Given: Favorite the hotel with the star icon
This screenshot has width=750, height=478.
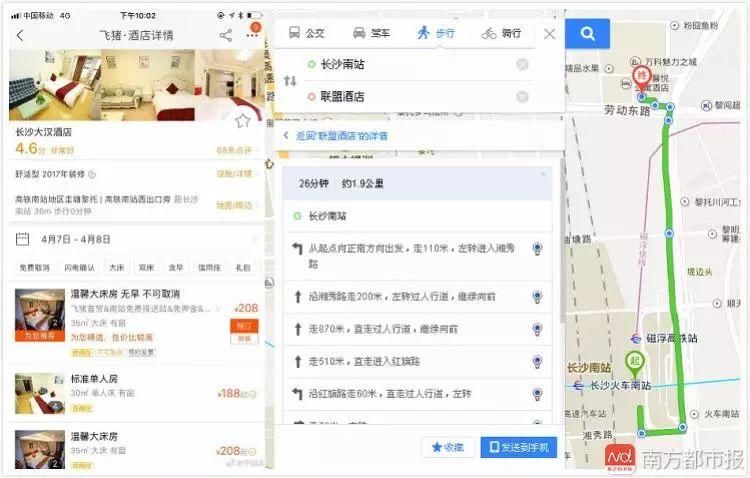Looking at the screenshot, I should point(242,121).
